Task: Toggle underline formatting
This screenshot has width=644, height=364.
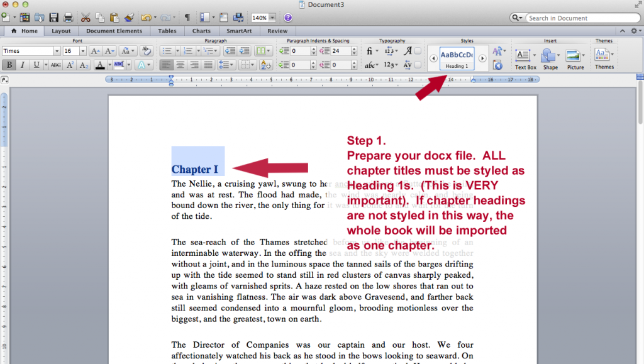Action: [x=36, y=65]
